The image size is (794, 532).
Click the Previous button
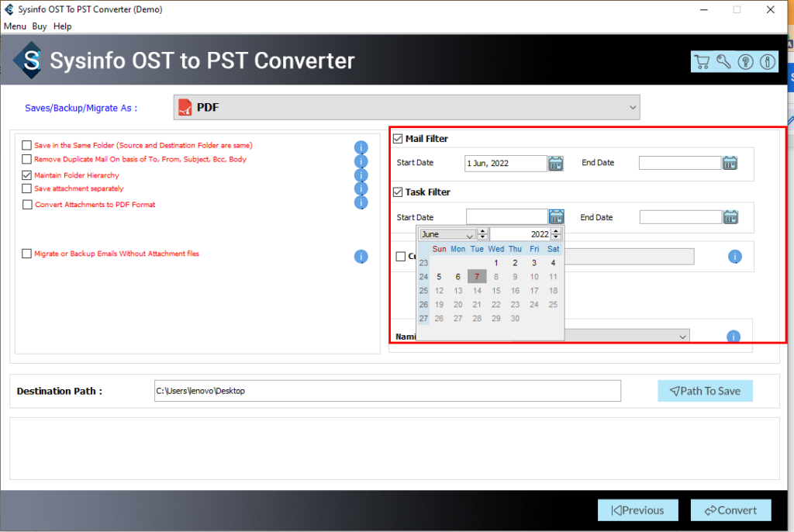click(637, 510)
